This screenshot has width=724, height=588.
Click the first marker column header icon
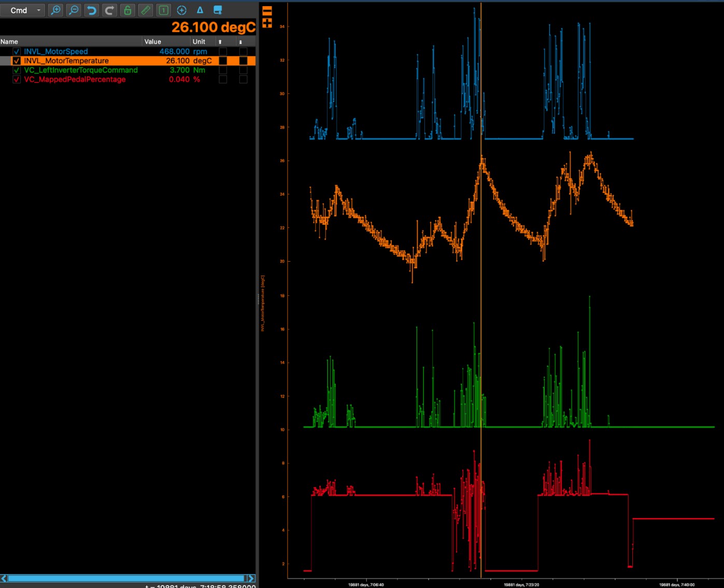coord(220,41)
